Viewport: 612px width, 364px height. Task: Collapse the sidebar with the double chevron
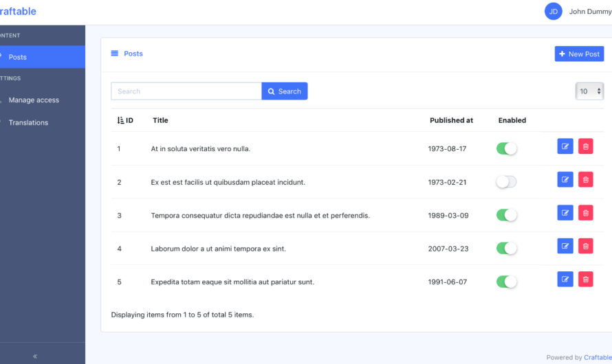pyautogui.click(x=35, y=356)
